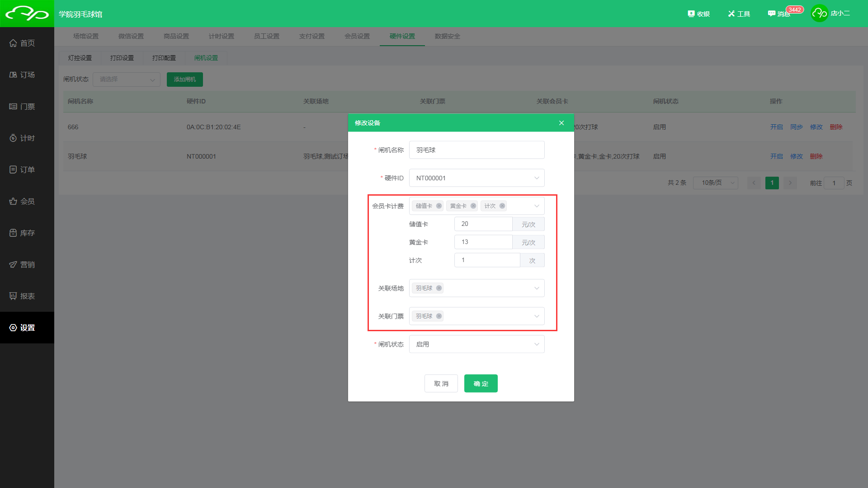Remove the 储值卡 tag
The width and height of the screenshot is (868, 488).
point(439,206)
